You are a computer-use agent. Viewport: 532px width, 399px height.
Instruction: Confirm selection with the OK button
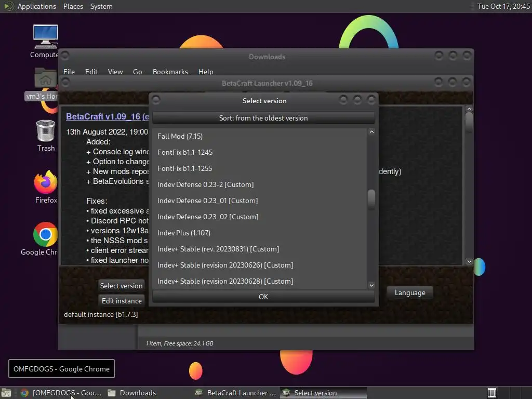pos(263,297)
